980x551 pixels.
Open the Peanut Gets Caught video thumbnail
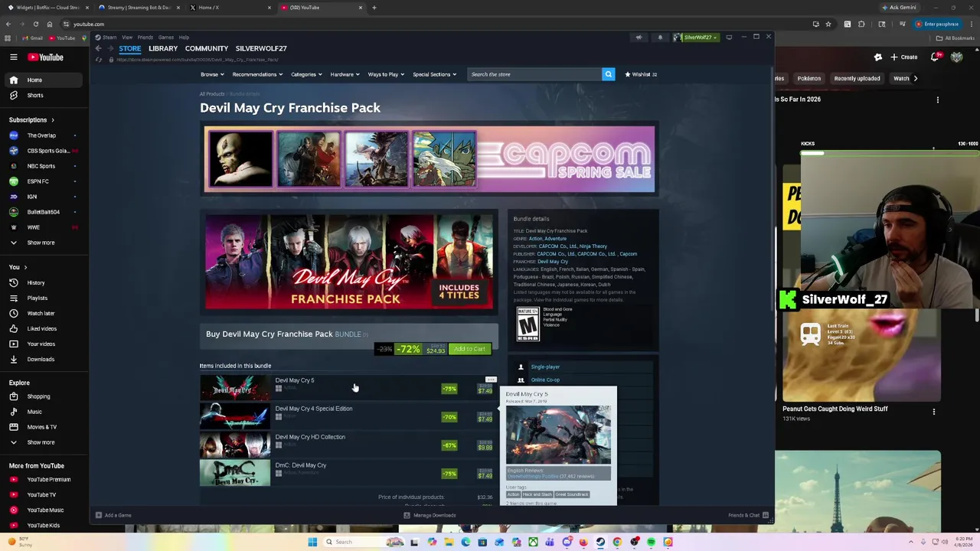click(861, 355)
